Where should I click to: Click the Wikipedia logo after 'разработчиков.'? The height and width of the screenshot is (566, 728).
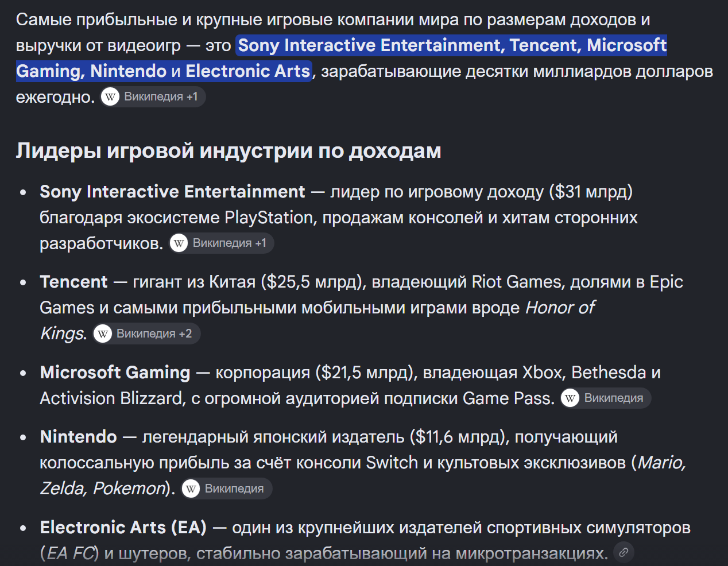[x=179, y=243]
